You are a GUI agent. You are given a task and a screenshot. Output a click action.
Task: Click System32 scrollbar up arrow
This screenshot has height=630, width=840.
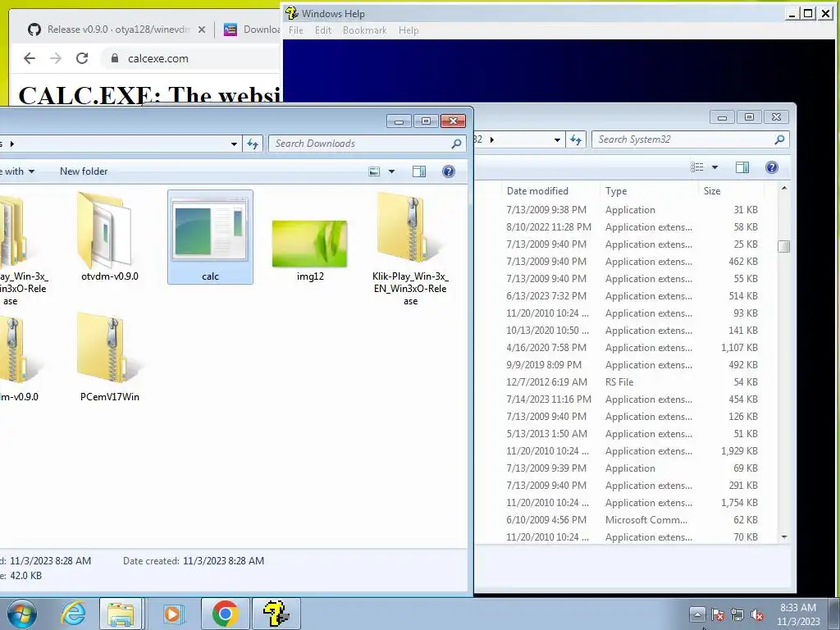click(783, 189)
